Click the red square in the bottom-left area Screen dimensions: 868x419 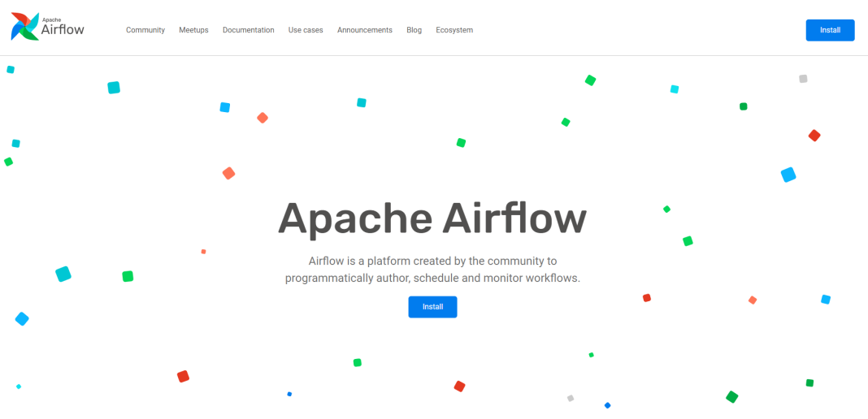pyautogui.click(x=183, y=376)
